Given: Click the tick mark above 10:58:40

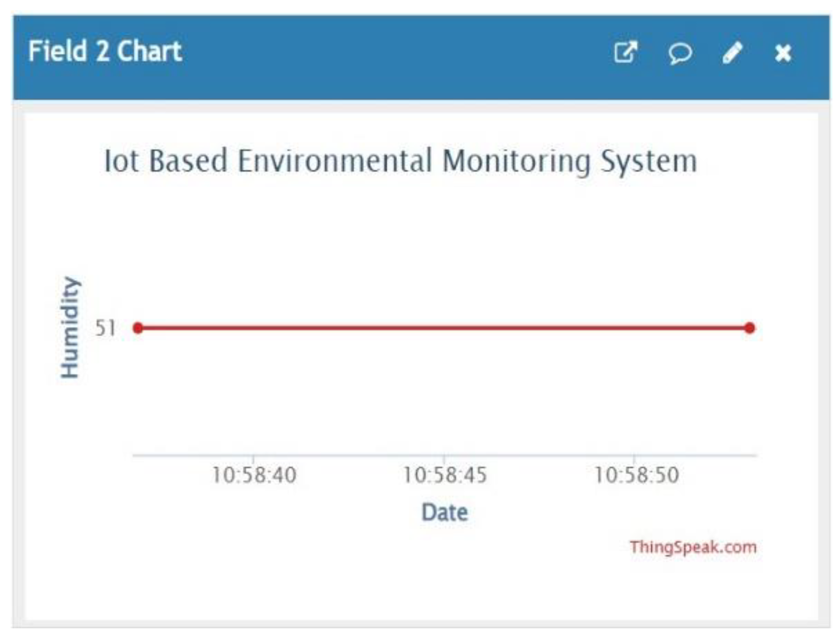Looking at the screenshot, I should point(253,458).
